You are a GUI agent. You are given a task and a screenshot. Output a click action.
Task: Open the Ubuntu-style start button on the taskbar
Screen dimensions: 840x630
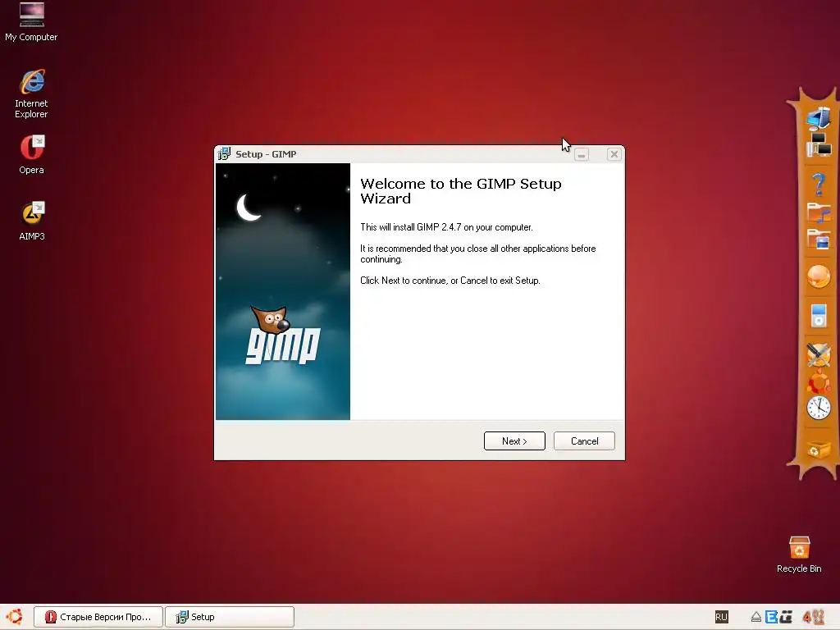[x=15, y=617]
